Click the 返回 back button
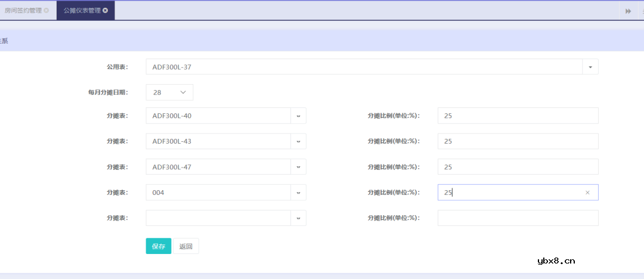 [x=186, y=246]
